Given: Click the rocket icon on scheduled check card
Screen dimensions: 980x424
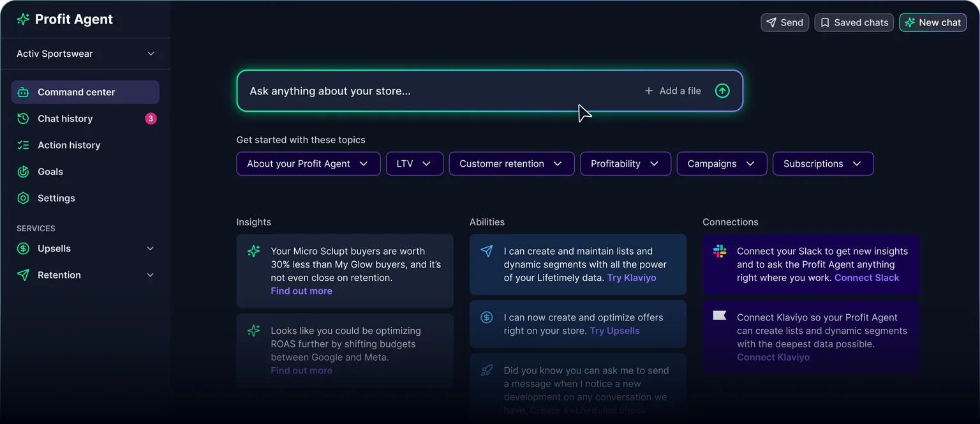Looking at the screenshot, I should click(x=487, y=370).
